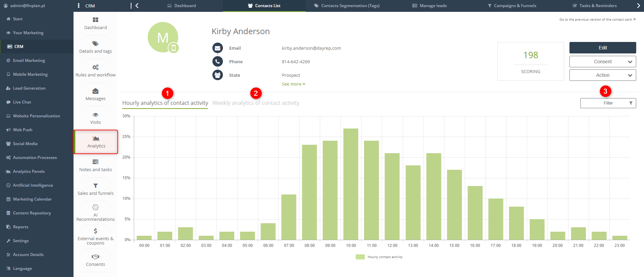Open Contacts Segmentation (Tags) tab

tap(347, 6)
